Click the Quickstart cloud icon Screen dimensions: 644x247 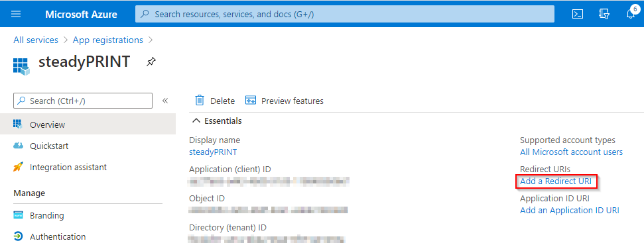click(x=18, y=145)
